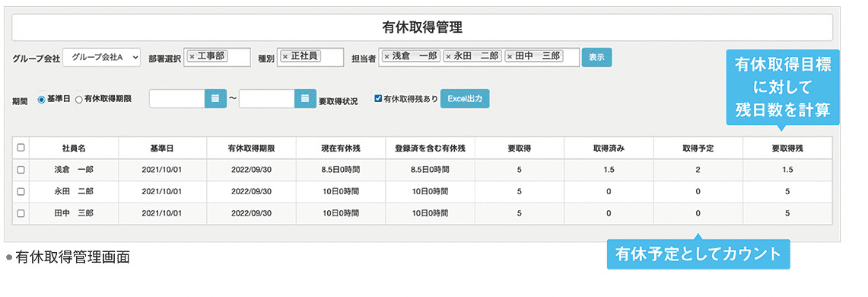The image size is (868, 297).
Task: Click 2021/10/01 date in 田中 三郎 row
Action: coord(162,213)
